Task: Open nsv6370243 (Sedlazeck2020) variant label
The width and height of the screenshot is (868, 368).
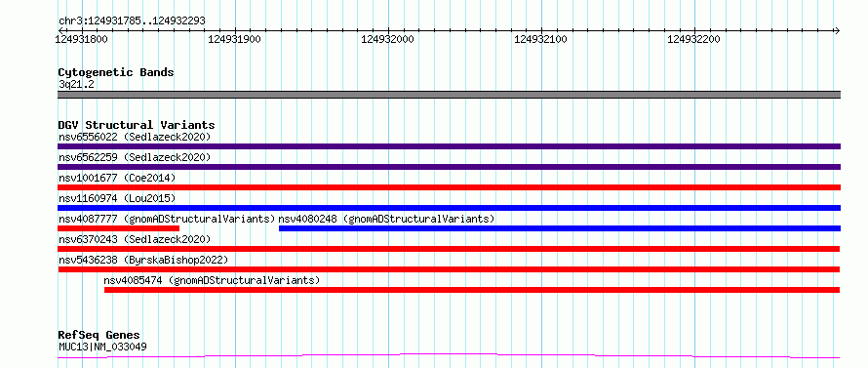Action: [x=135, y=239]
